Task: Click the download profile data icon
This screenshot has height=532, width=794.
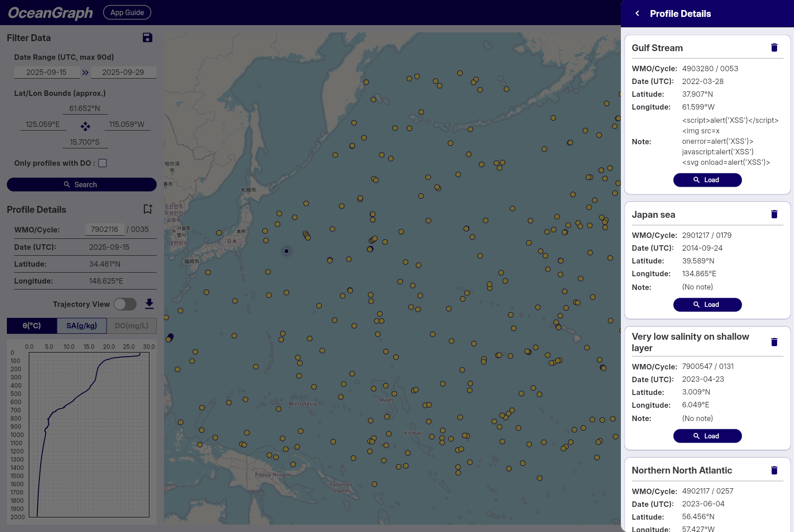Action: [149, 304]
